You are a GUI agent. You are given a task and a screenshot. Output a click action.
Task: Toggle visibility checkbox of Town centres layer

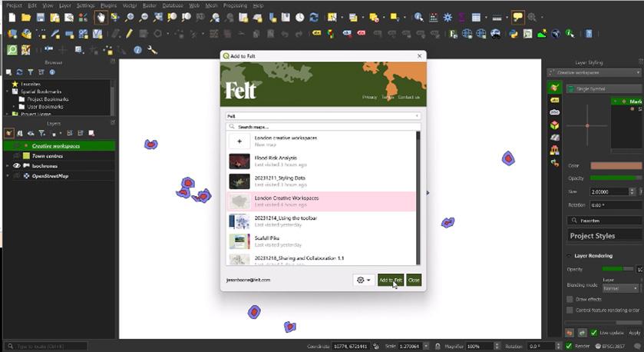[16, 156]
